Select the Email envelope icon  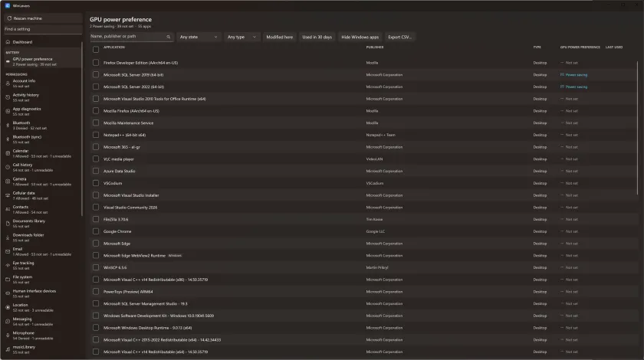(8, 251)
